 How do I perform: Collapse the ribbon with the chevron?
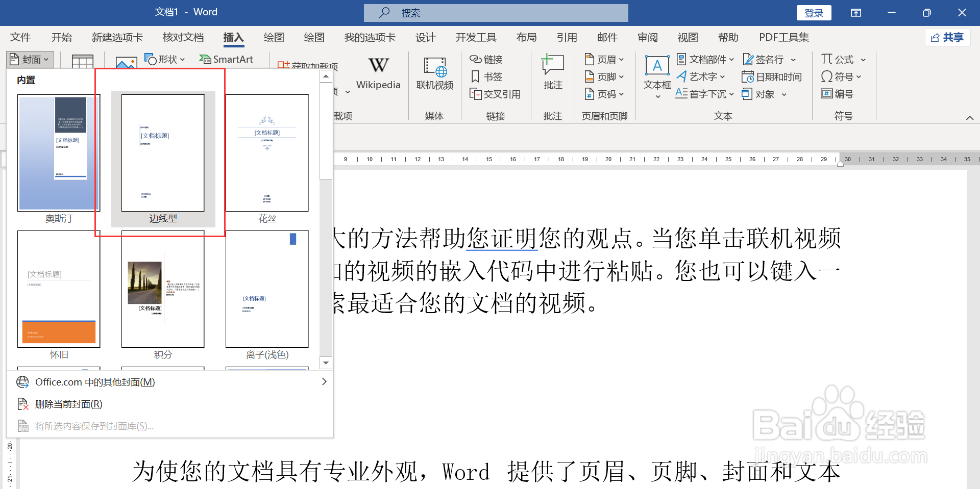[969, 118]
